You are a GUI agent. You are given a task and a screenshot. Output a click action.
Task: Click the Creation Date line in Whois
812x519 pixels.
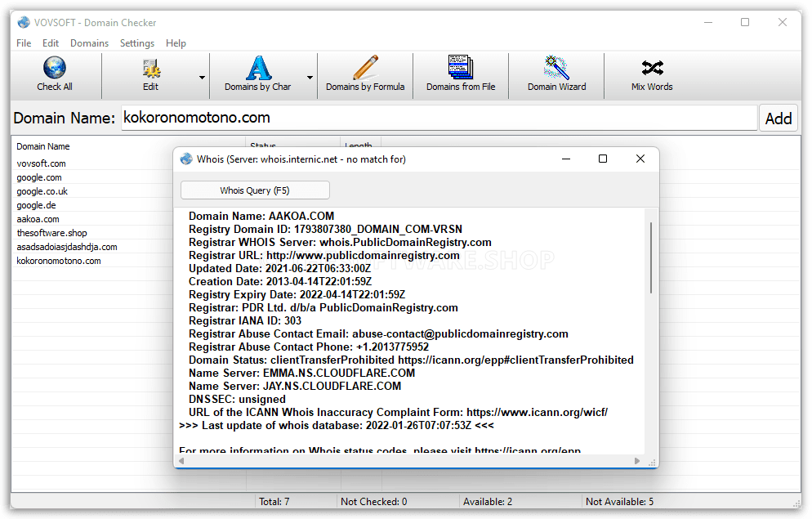click(x=280, y=282)
